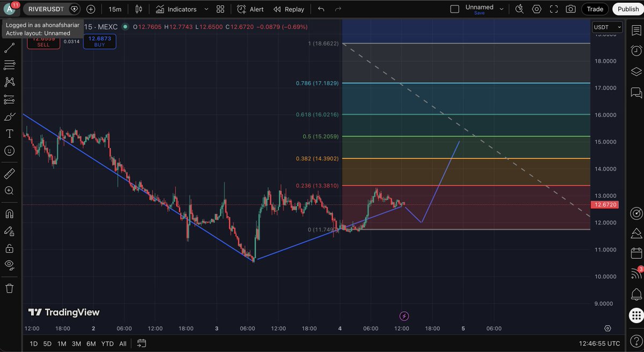The image size is (644, 352).
Task: Open the emoji icons tool
Action: tap(9, 151)
